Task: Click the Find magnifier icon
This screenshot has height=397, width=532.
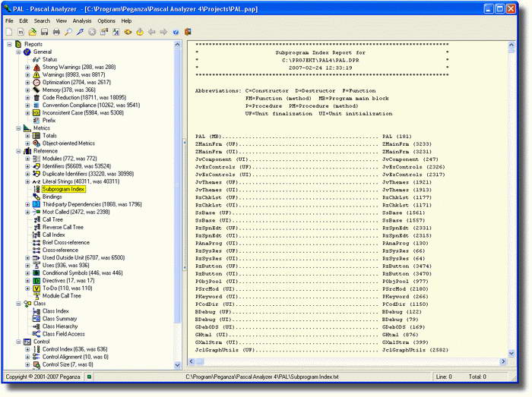Action: click(x=68, y=32)
